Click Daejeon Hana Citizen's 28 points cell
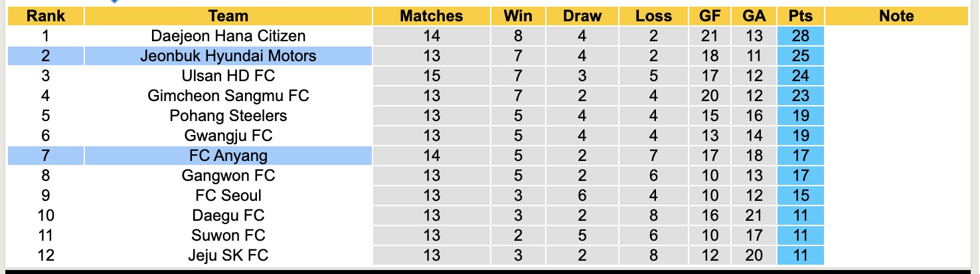 (x=801, y=36)
